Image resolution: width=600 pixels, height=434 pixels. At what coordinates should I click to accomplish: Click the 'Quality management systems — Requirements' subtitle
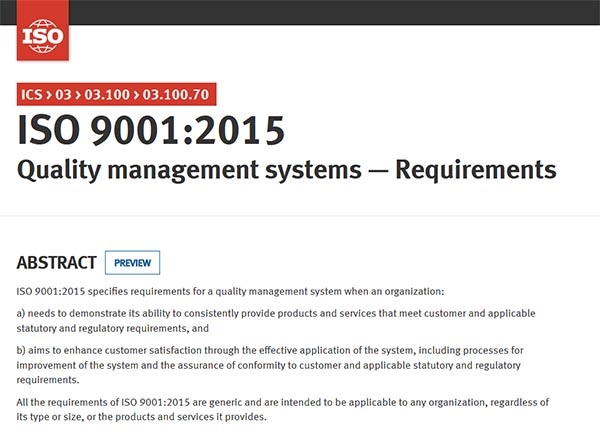coord(287,170)
